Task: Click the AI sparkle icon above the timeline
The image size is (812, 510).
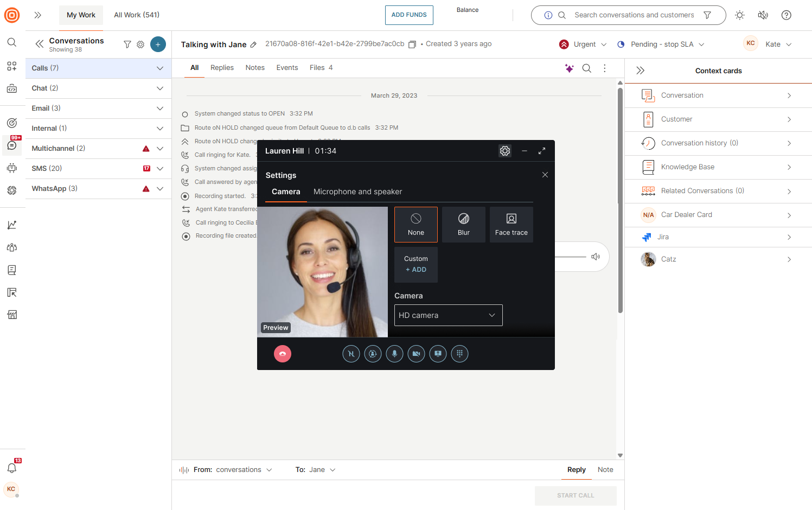Action: [569, 68]
